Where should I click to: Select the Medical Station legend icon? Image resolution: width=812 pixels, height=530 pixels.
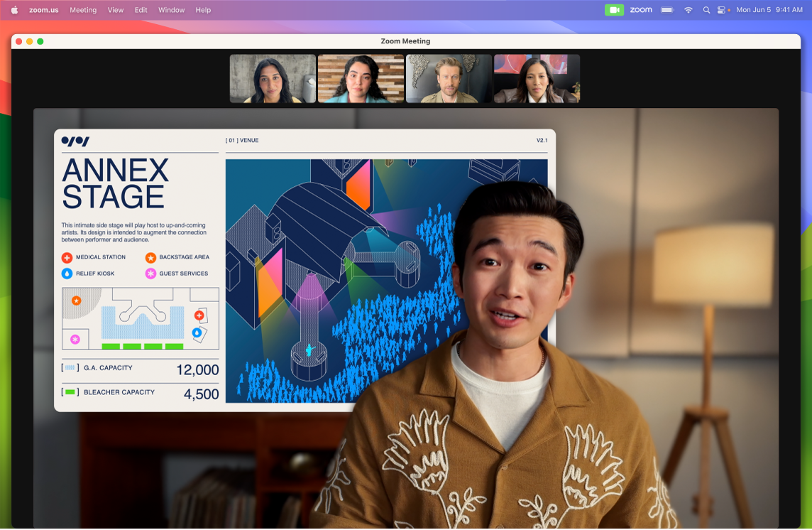click(67, 257)
